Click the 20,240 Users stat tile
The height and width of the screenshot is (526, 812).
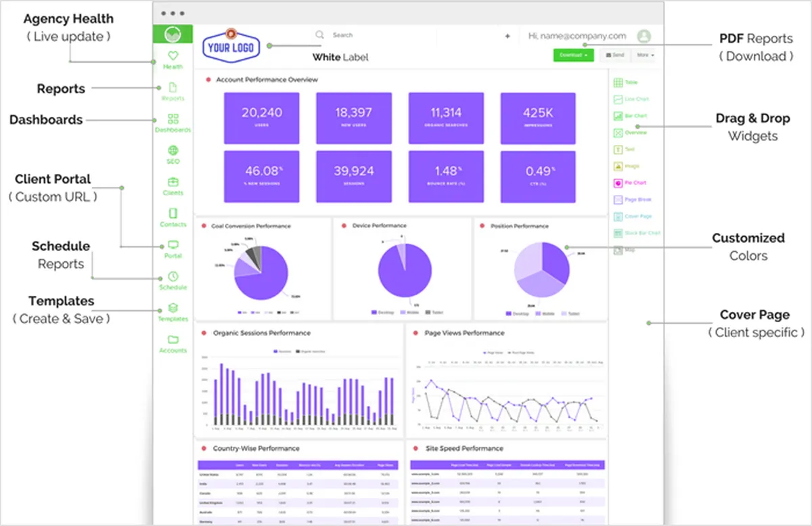[262, 118]
